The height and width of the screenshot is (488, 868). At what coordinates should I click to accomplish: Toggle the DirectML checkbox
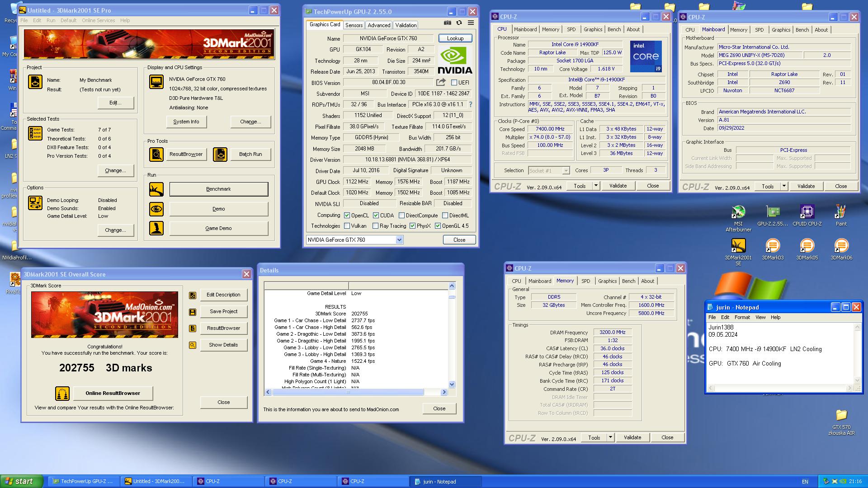pos(445,216)
